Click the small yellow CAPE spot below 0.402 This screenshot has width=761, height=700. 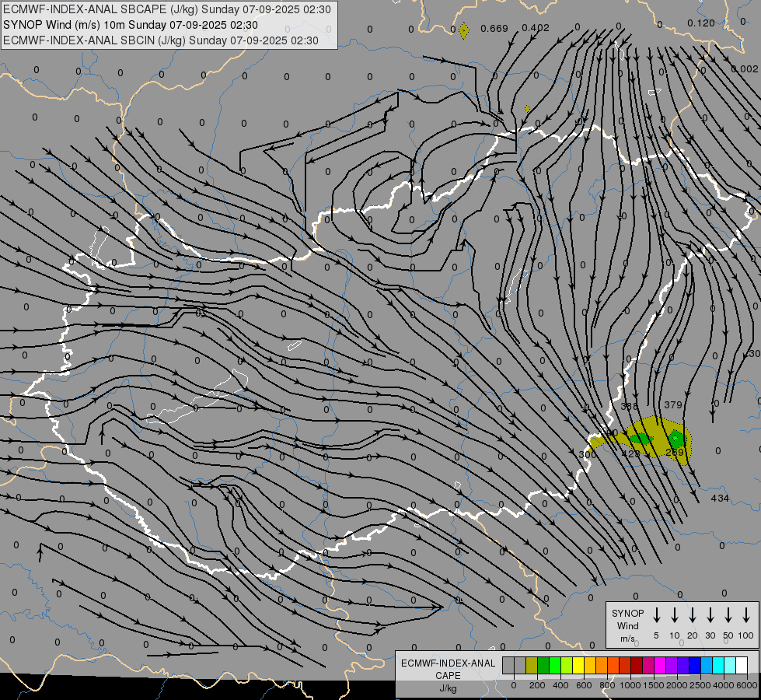(527, 109)
